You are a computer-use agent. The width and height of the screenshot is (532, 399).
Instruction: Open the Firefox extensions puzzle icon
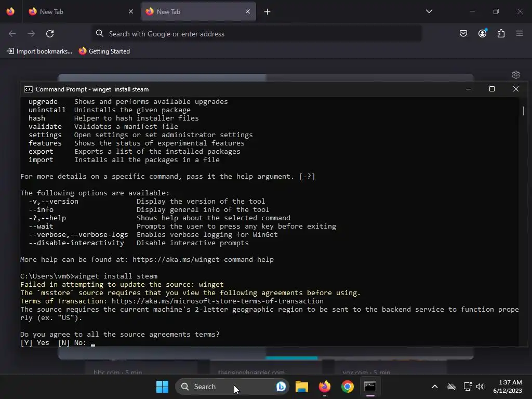[501, 33]
